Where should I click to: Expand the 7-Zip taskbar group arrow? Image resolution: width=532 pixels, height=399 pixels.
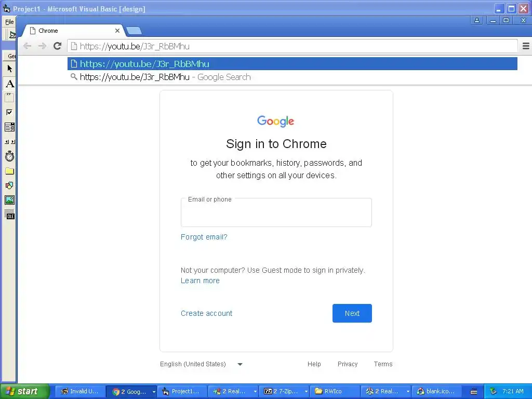(x=306, y=392)
